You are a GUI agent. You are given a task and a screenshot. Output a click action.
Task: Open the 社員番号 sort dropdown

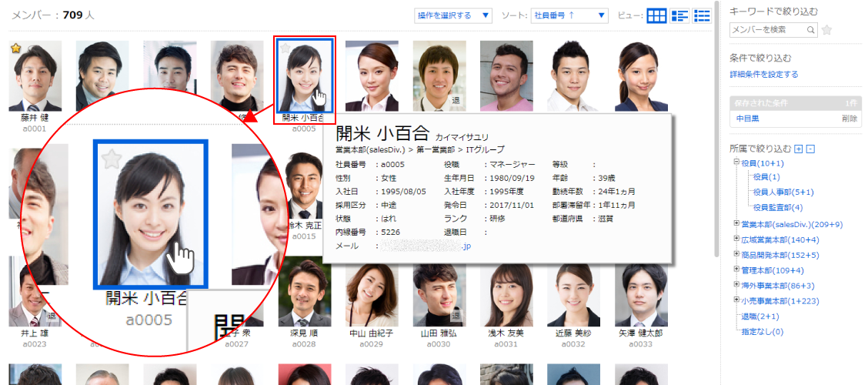point(569,15)
